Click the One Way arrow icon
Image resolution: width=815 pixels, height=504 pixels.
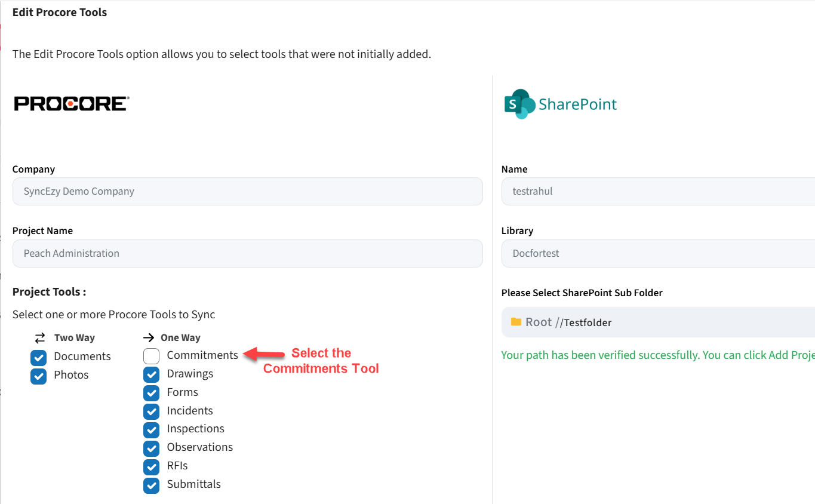[x=149, y=337]
